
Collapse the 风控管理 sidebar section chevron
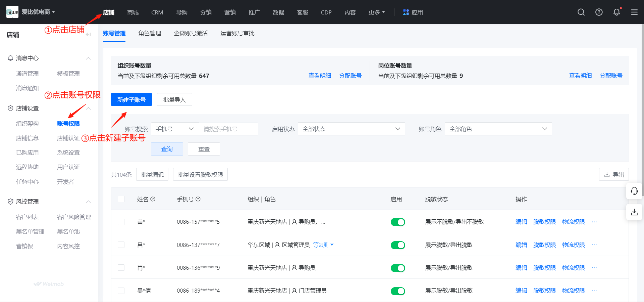click(x=89, y=202)
